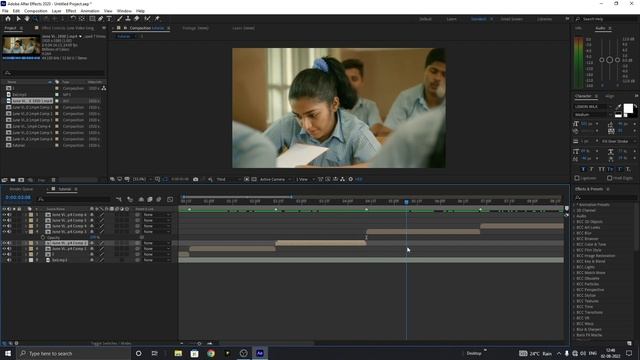The height and width of the screenshot is (360, 640).
Task: Click the timeline zoom slider at bottom
Action: 199,343
